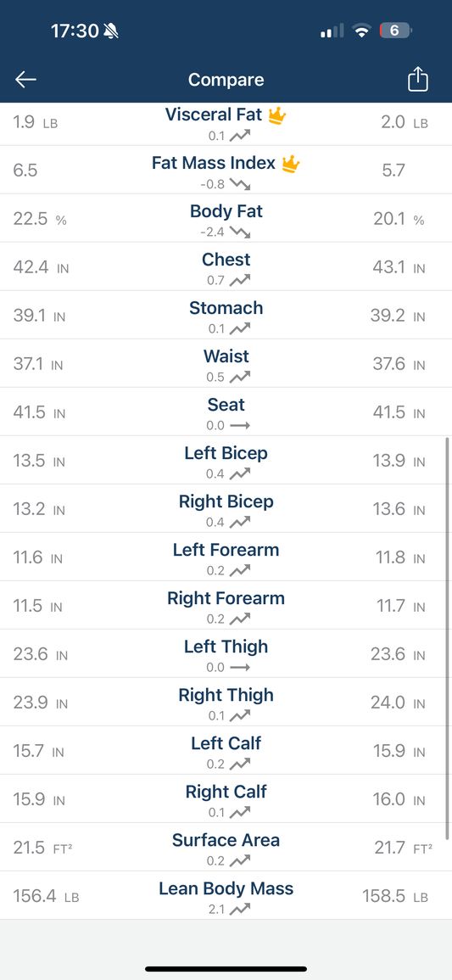The image size is (452, 980).
Task: Select the Waist measurement row
Action: pos(226,364)
